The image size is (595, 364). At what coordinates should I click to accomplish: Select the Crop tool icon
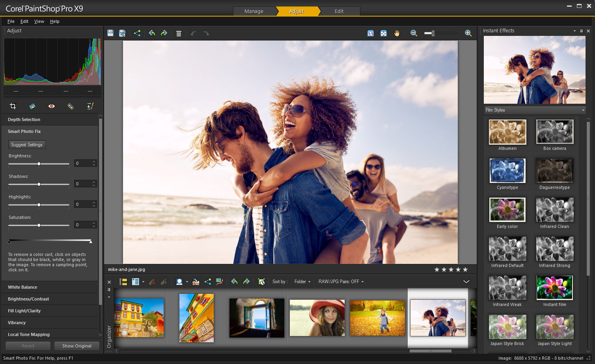coord(13,106)
